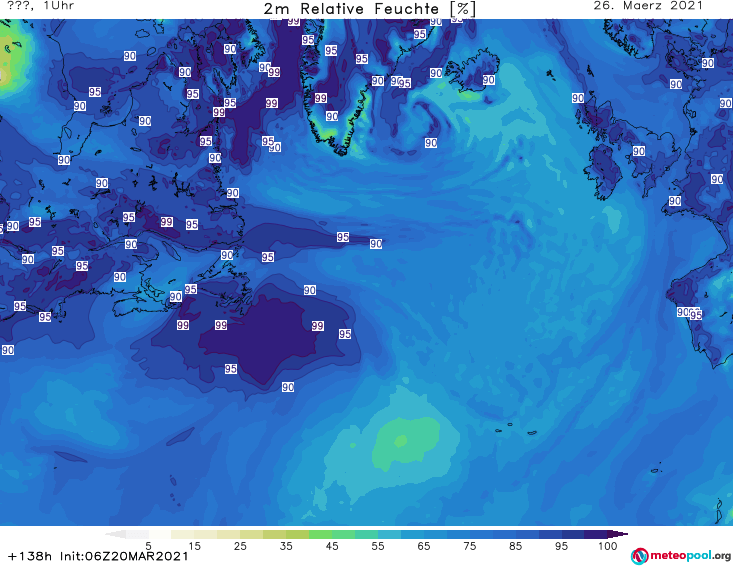Click the legend value '65'
This screenshot has width=733, height=566.
click(424, 546)
